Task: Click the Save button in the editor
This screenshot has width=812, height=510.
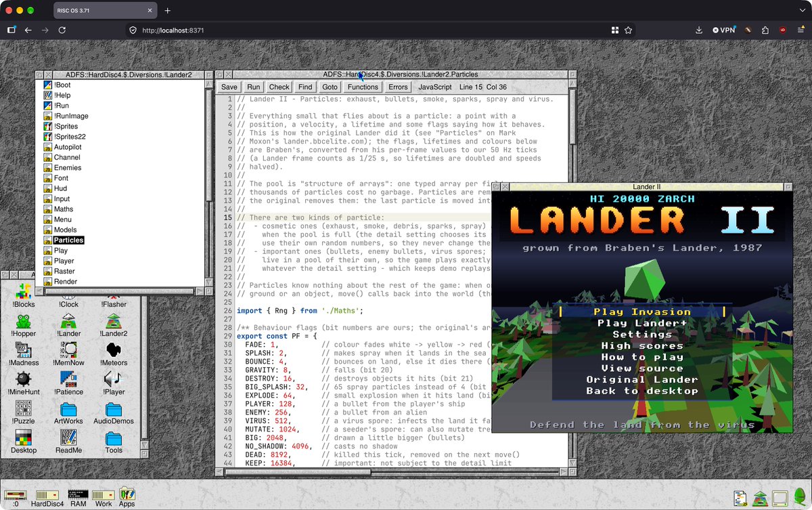Action: pyautogui.click(x=229, y=87)
